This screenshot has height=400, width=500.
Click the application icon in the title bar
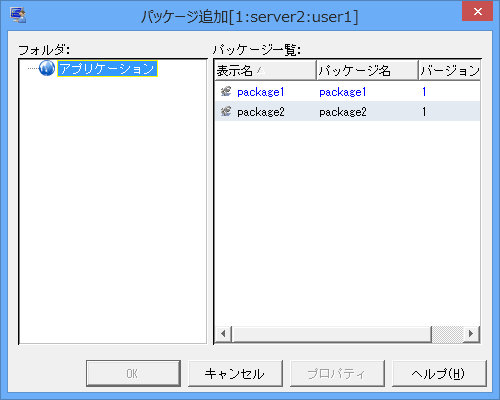click(18, 16)
